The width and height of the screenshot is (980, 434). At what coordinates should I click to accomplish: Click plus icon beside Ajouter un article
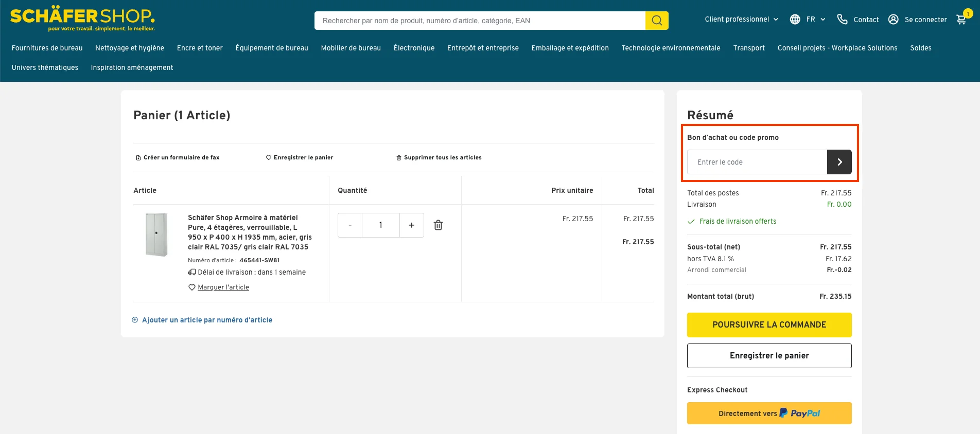[135, 320]
